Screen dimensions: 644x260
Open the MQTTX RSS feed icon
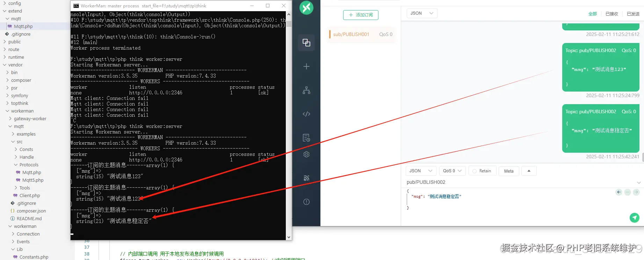click(306, 178)
